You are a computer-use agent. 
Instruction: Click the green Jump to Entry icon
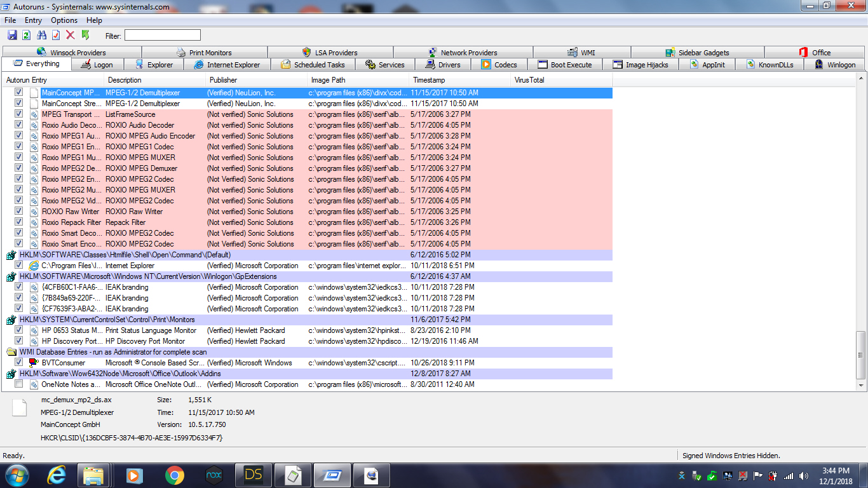pos(85,35)
